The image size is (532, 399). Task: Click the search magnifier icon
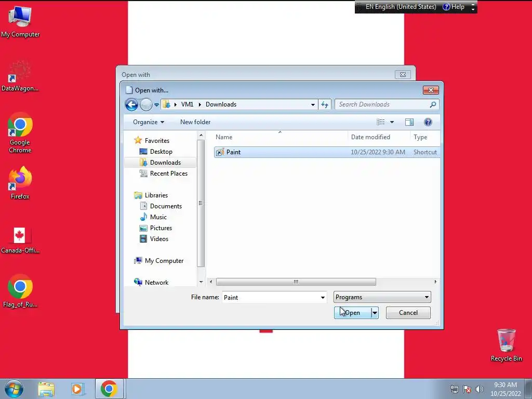433,104
